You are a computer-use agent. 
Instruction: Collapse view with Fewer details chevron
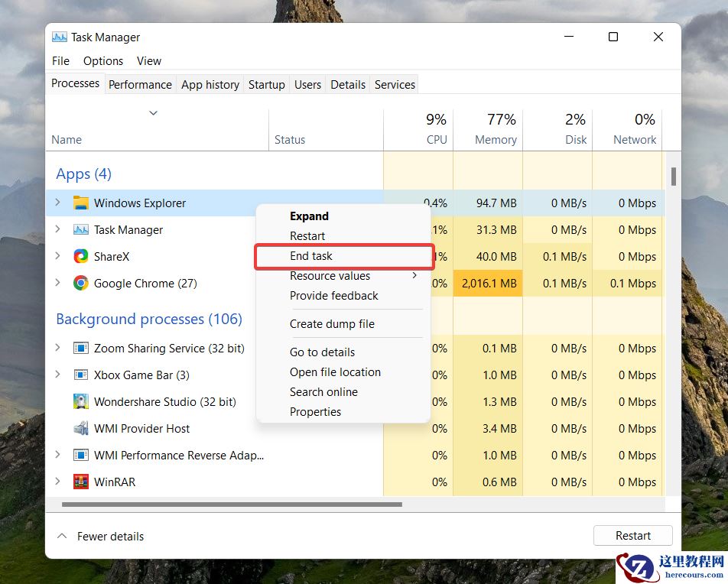click(x=62, y=536)
